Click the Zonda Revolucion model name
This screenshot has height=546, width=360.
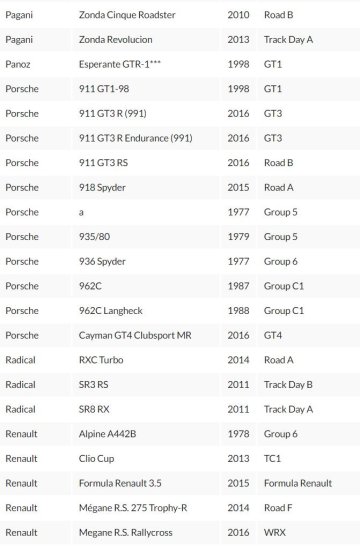pos(116,40)
